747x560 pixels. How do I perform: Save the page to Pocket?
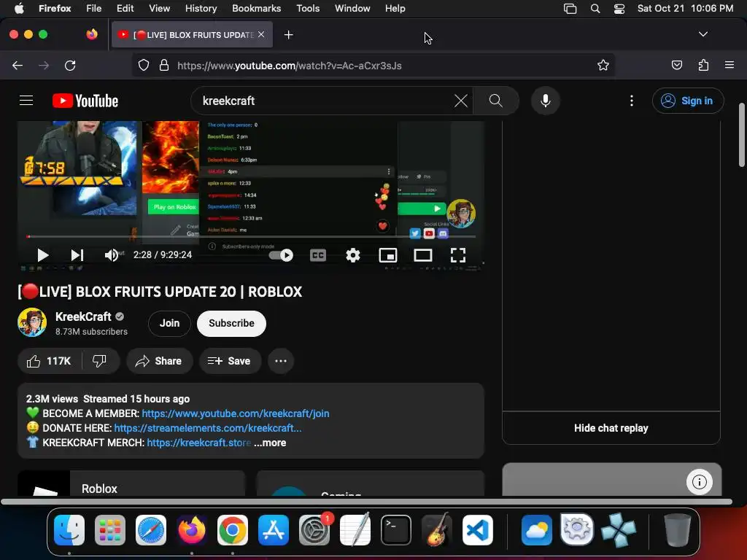pyautogui.click(x=676, y=65)
